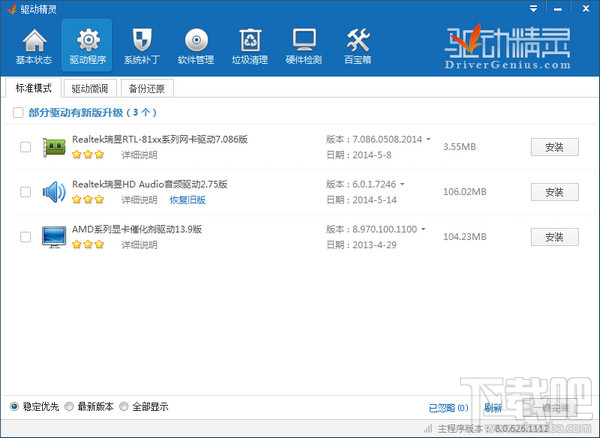Check the Realtek RTL-81xx network driver checkbox
The height and width of the screenshot is (438, 600).
coord(26,147)
